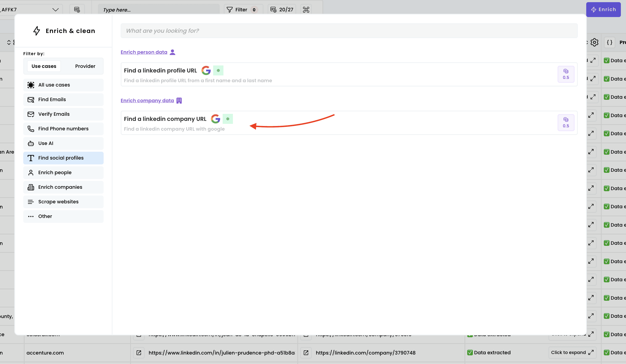Click the What are you looking for search field
Image resolution: width=626 pixels, height=364 pixels.
pyautogui.click(x=349, y=31)
